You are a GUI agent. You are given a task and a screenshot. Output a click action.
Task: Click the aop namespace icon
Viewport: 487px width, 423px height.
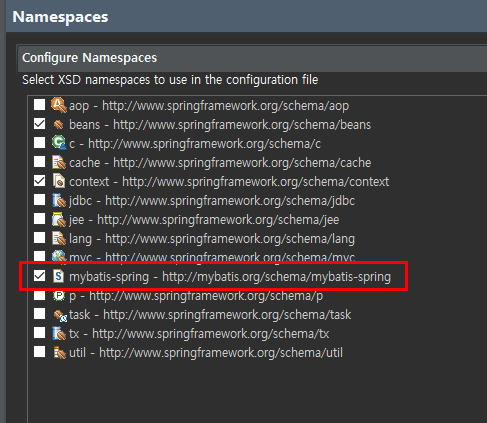[x=59, y=105]
